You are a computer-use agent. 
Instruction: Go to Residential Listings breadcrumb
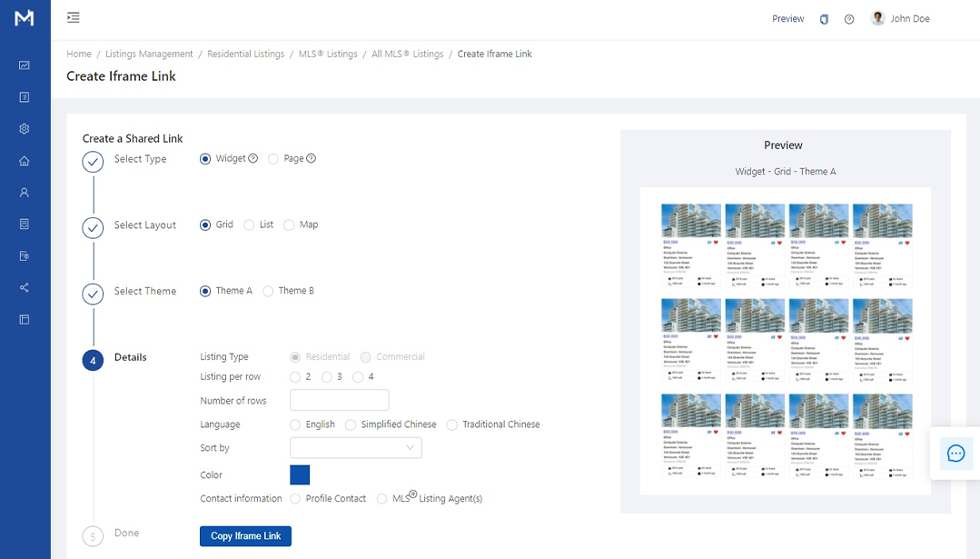tap(245, 54)
